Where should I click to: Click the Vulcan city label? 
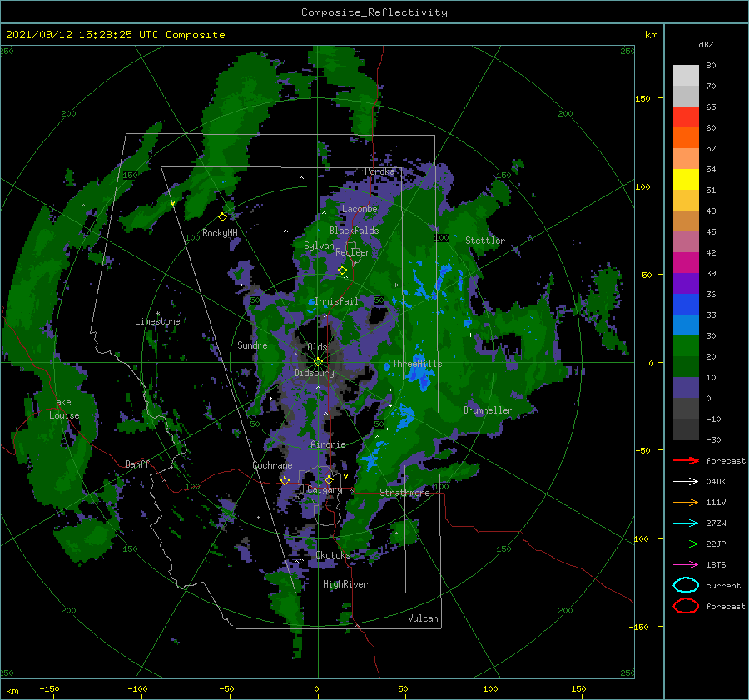pos(423,618)
